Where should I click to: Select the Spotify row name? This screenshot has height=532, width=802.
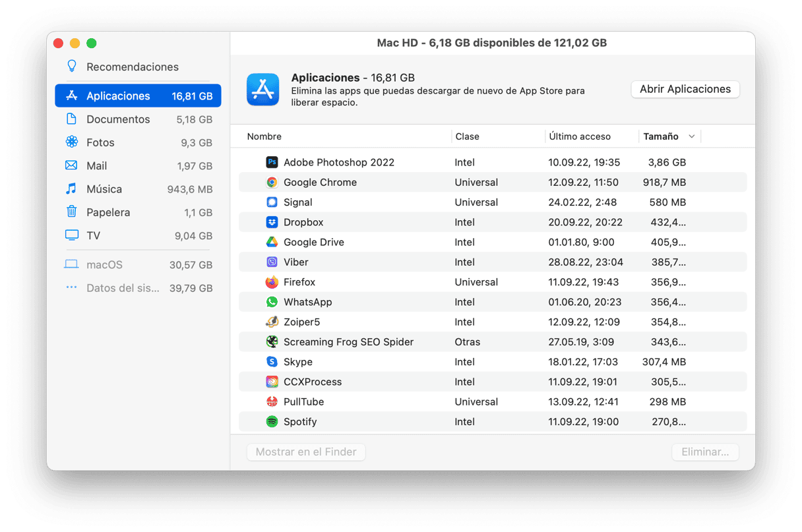pyautogui.click(x=300, y=422)
